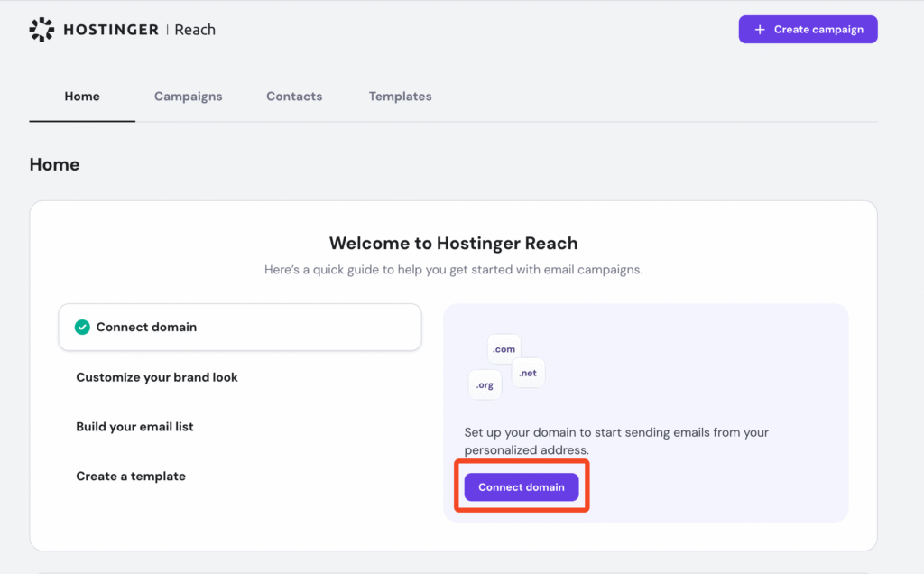Click the green checkmark beside Connect domain
The image size is (924, 574).
[x=82, y=327]
